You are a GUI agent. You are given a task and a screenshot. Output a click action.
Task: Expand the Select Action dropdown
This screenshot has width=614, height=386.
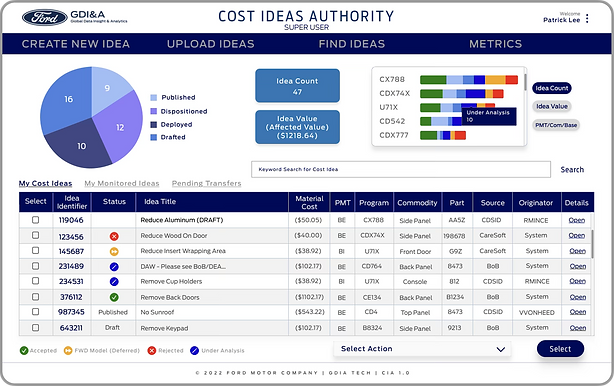(x=422, y=349)
